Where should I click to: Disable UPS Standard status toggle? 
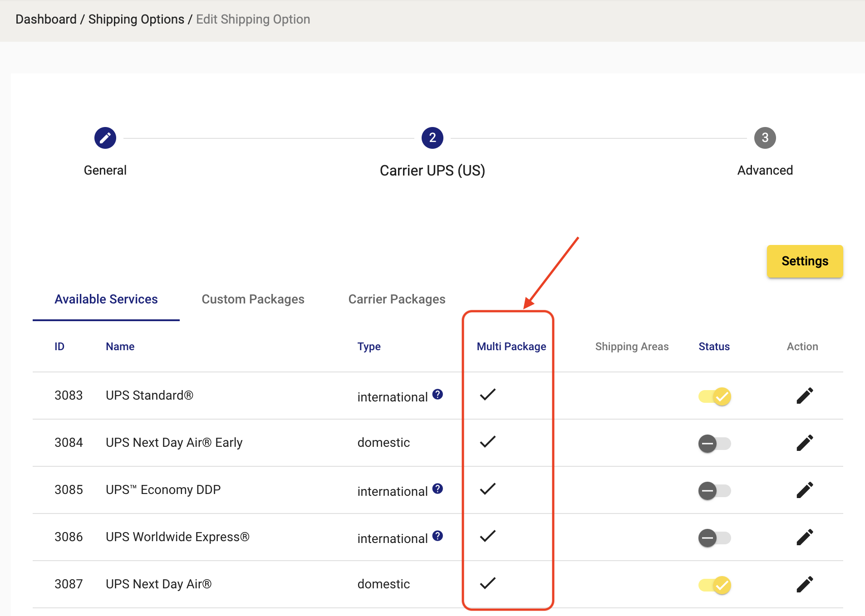[x=715, y=396]
